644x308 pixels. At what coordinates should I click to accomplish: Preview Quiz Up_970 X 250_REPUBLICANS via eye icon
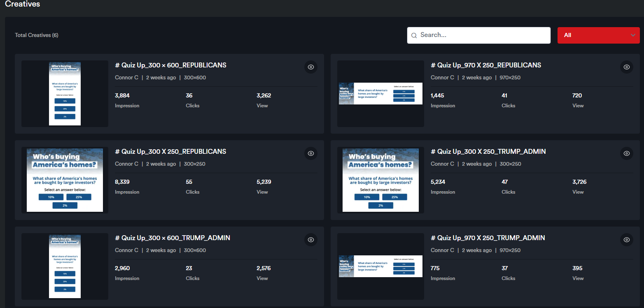pos(627,67)
